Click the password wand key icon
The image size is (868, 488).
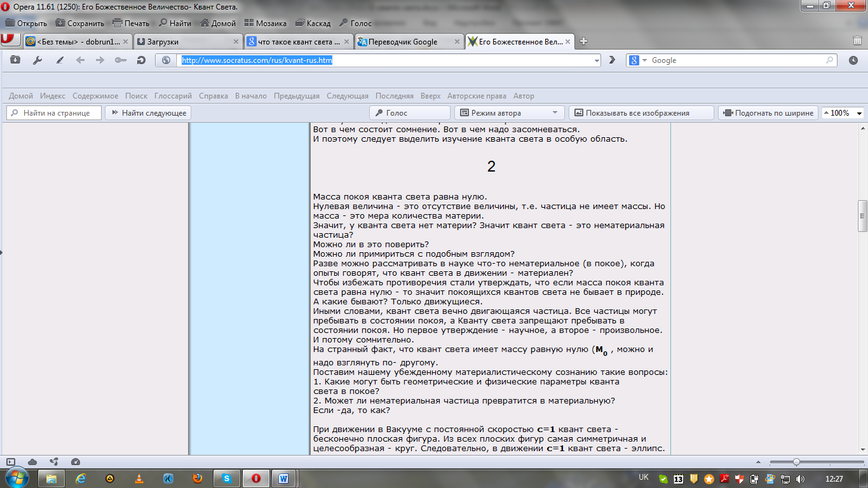point(121,60)
